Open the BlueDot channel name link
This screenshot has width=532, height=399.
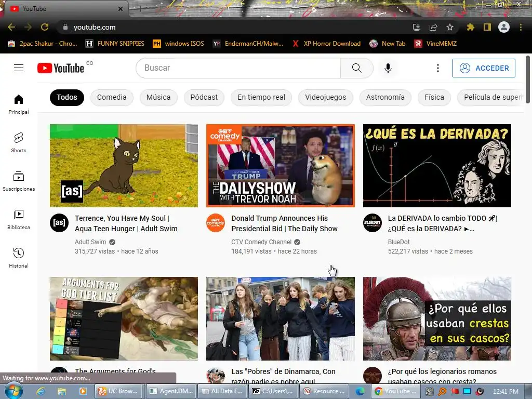398,242
